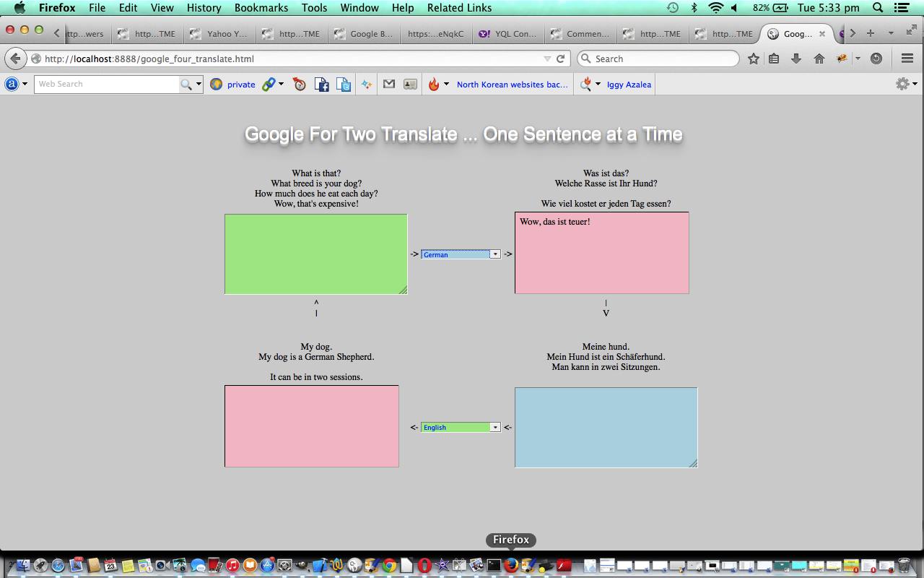
Task: Open iTunes from the Dock
Action: 232,565
